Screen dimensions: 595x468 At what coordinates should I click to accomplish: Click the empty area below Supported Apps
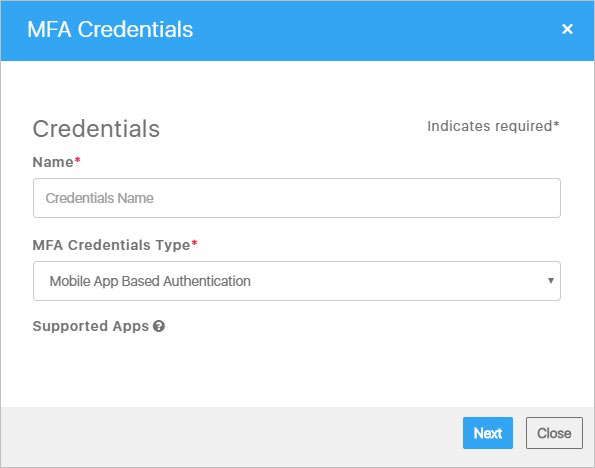[297, 370]
